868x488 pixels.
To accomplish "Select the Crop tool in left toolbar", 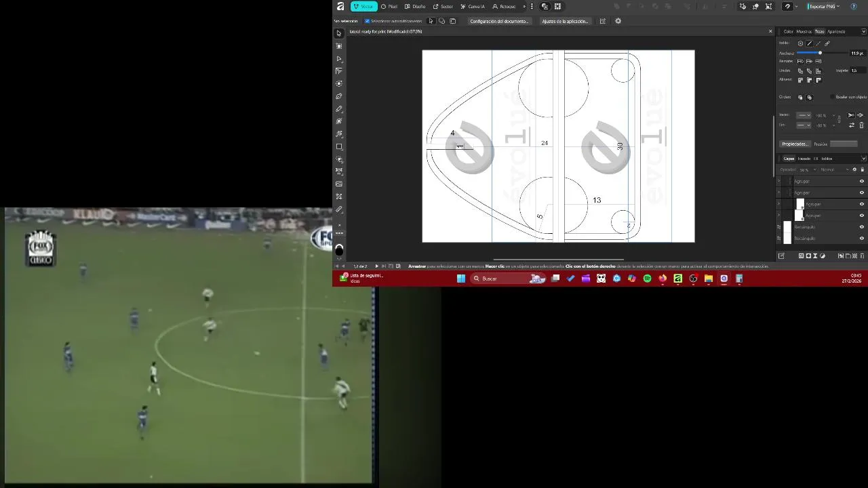I will (339, 197).
